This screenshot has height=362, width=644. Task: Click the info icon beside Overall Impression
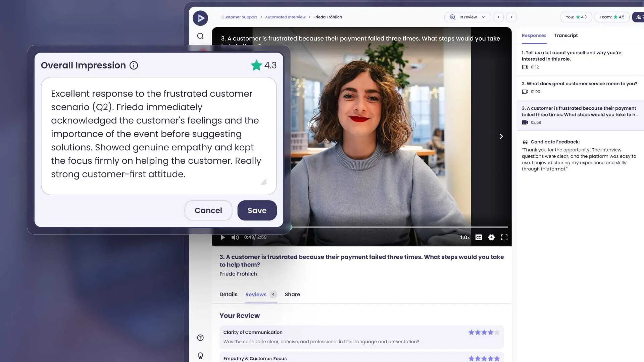134,65
